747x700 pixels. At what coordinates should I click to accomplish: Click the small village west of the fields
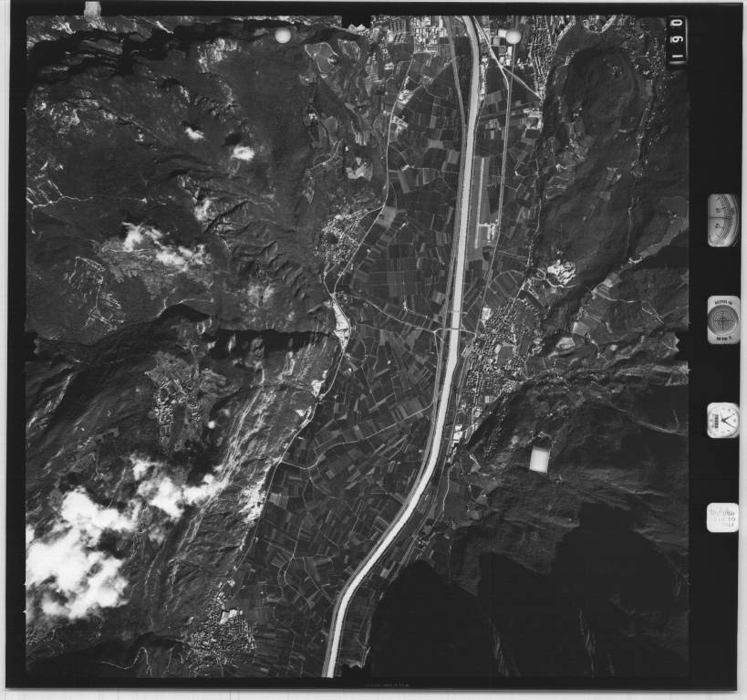pyautogui.click(x=339, y=235)
